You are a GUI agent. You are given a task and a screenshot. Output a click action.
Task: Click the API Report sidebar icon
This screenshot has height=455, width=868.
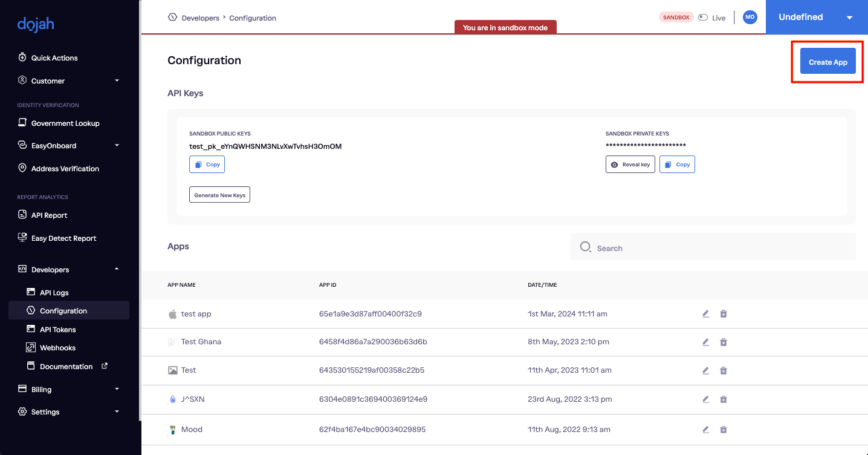(22, 215)
